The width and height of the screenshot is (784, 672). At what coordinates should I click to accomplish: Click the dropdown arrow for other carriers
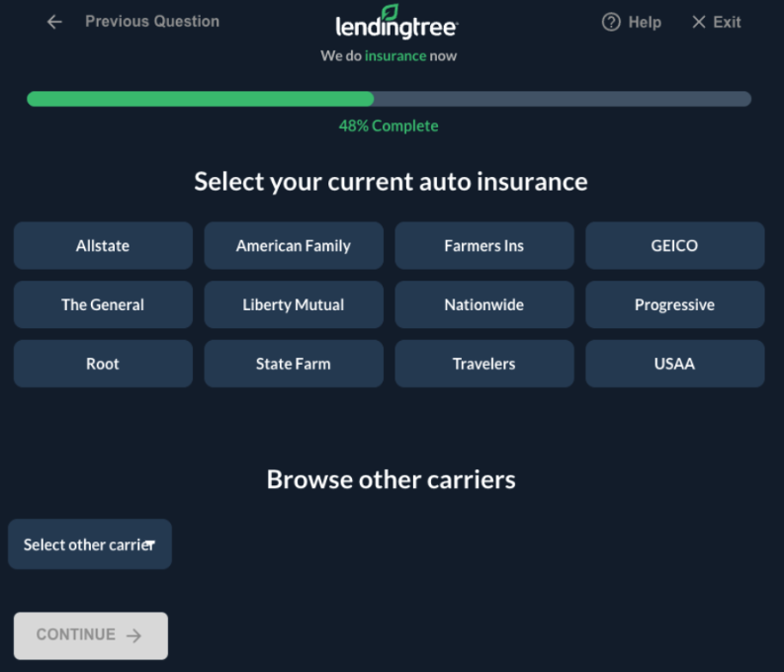click(x=150, y=545)
